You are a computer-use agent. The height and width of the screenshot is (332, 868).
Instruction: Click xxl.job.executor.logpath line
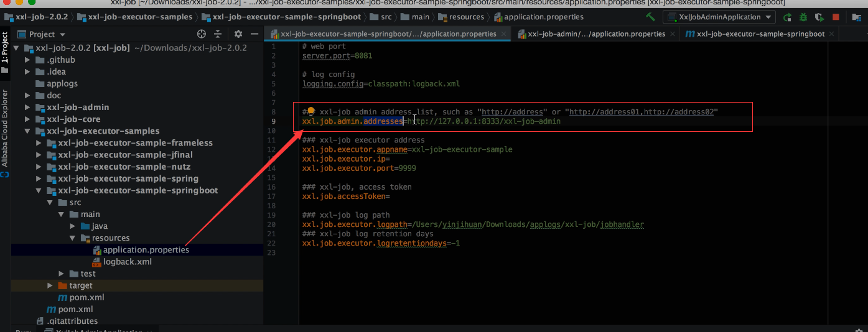click(x=473, y=224)
